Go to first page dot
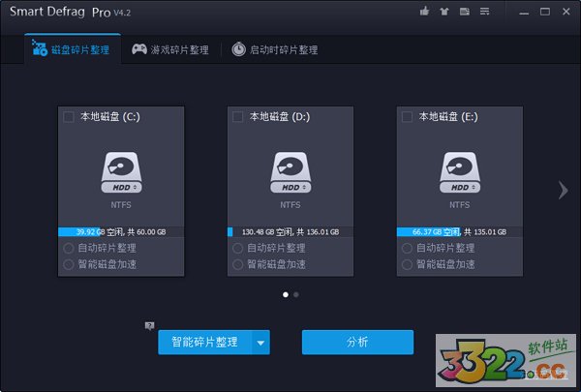This screenshot has height=392, width=581. [x=286, y=294]
